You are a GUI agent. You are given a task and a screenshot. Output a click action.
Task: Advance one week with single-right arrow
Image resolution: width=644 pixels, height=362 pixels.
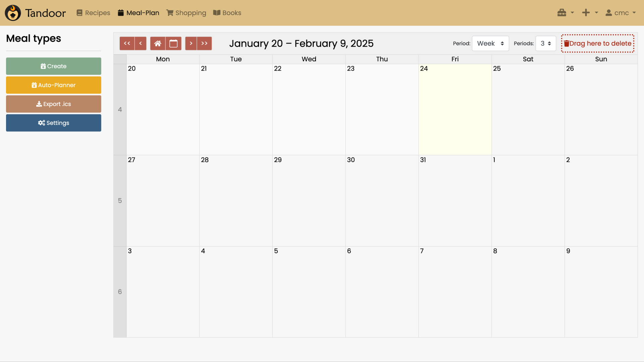pyautogui.click(x=191, y=43)
